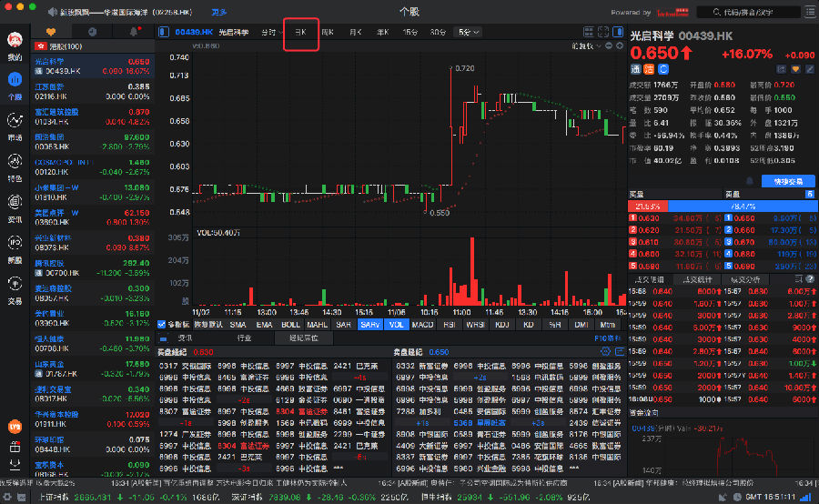Click the pencil note icon in quote panel
Viewport: 819px width, 504px height.
[x=810, y=69]
